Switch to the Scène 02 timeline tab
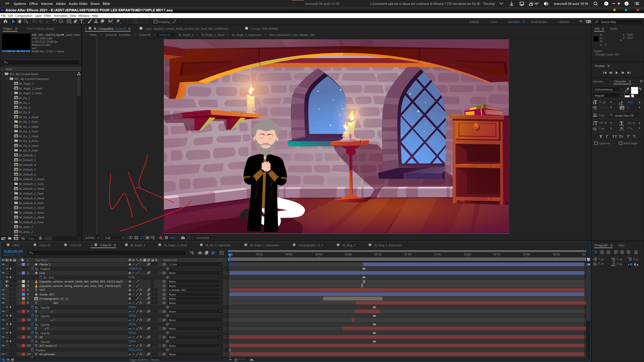Image resolution: width=644 pixels, height=362 pixels. (75, 245)
